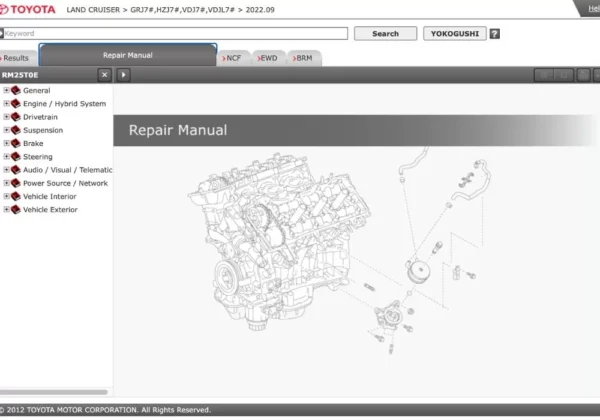Click the arrow icon beside the panel close button
600x420 pixels.
coord(124,75)
